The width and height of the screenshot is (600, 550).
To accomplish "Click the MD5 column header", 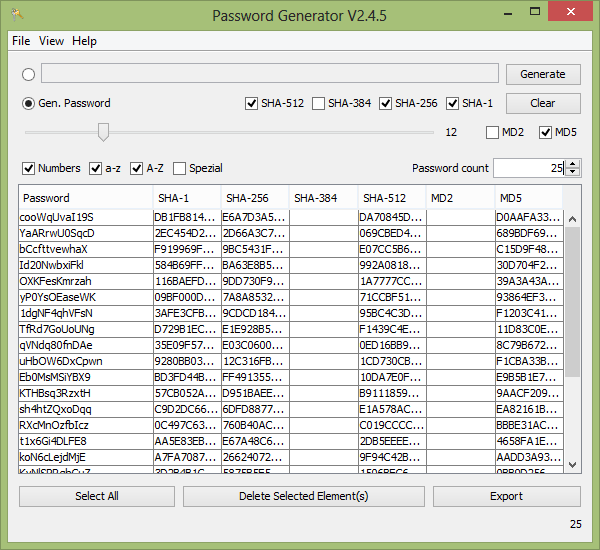I will tap(529, 198).
